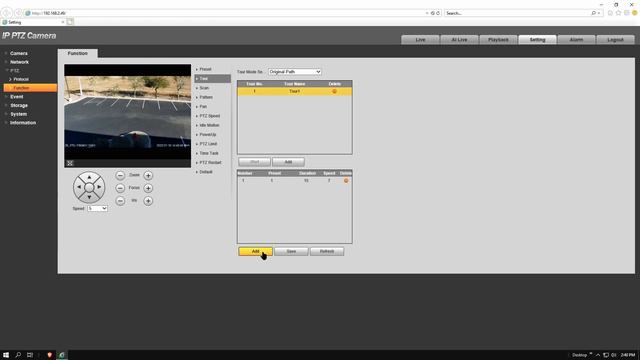Click the browser address bar URL
This screenshot has width=640, height=360.
pos(49,13)
